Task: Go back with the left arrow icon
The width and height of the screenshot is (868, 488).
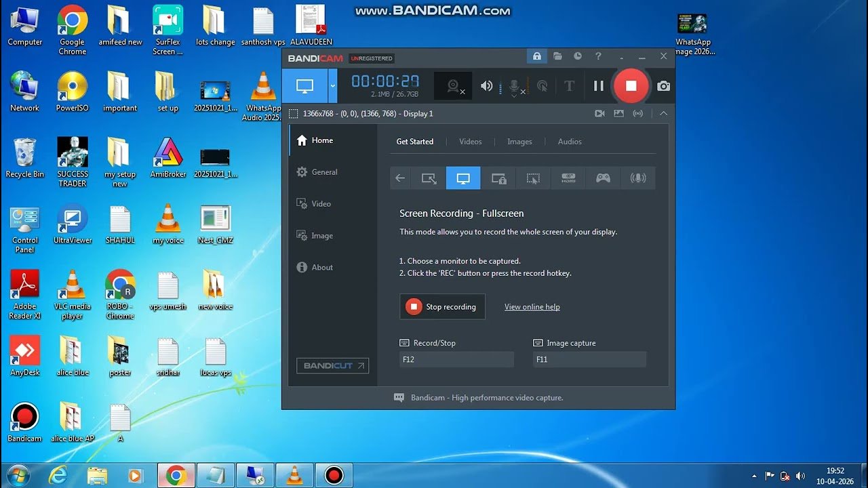Action: coord(400,178)
